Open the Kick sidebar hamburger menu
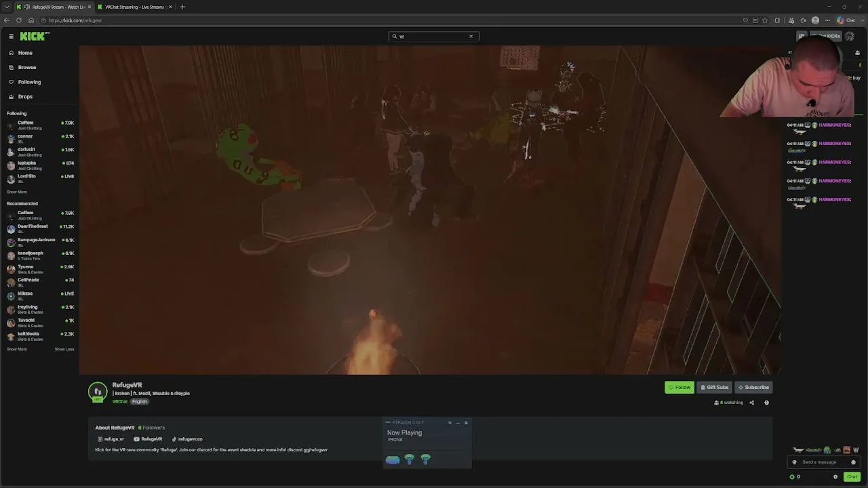868x488 pixels. tap(11, 37)
